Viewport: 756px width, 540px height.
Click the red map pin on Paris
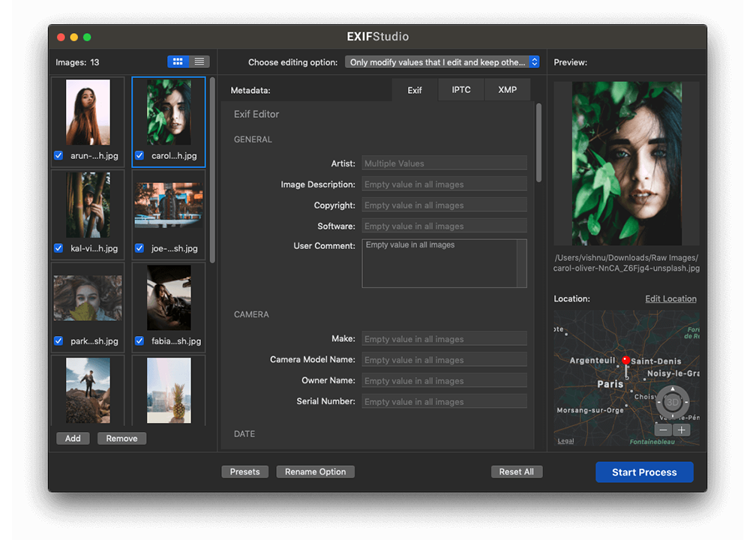coord(625,360)
